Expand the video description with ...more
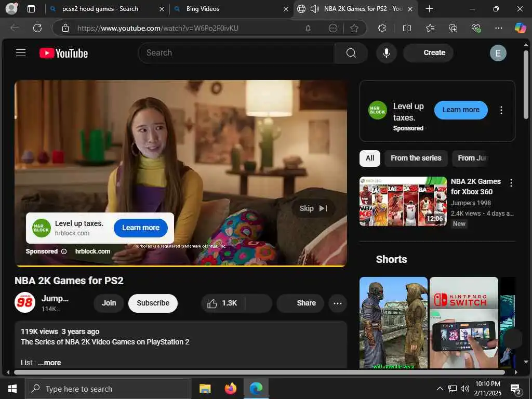Viewport: 532px width, 399px height. [x=49, y=363]
